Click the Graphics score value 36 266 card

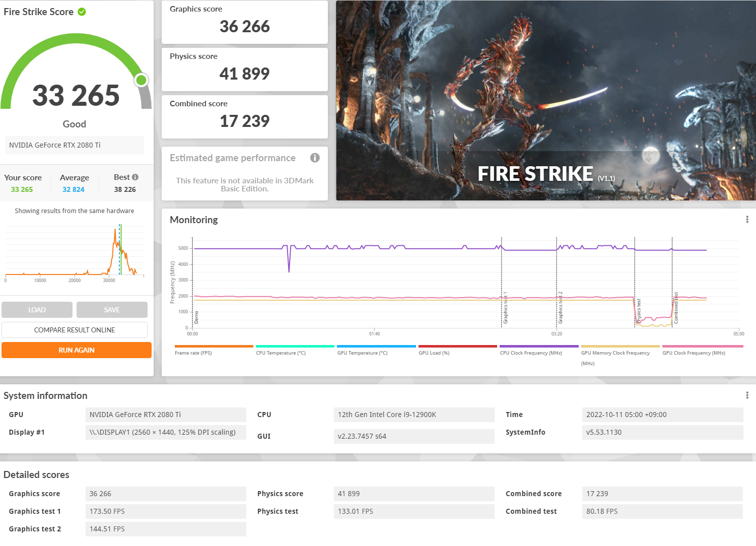click(245, 22)
